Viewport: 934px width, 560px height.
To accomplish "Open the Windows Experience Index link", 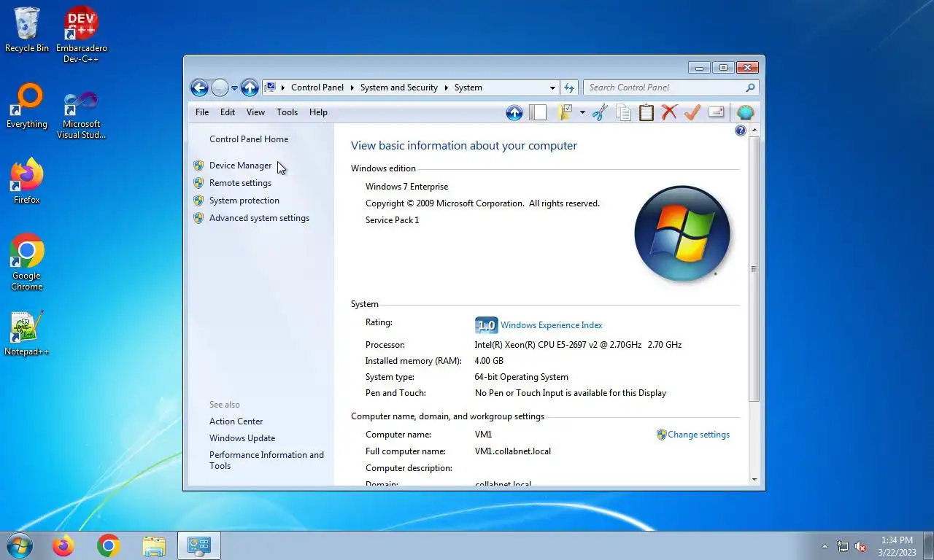I will tap(552, 325).
